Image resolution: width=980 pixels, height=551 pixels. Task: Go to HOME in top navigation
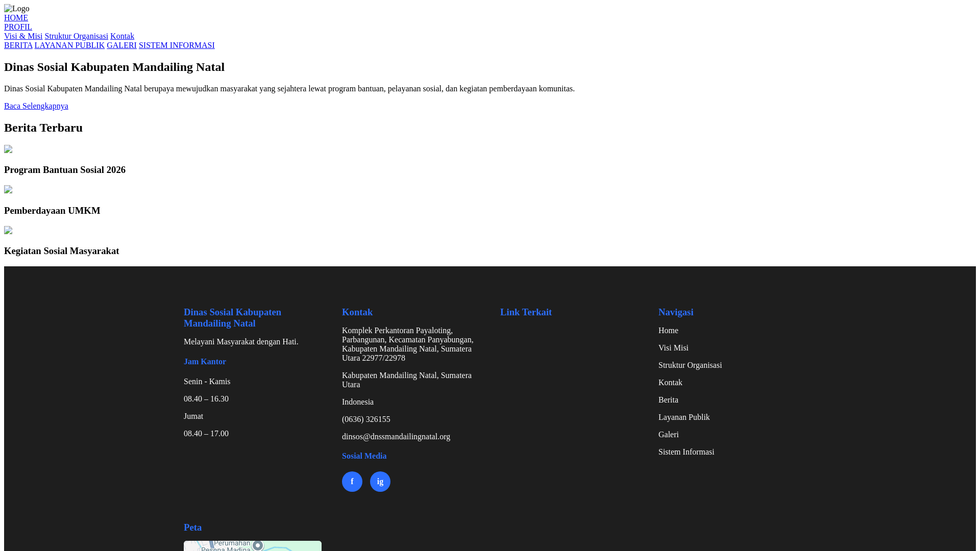pos(16,18)
